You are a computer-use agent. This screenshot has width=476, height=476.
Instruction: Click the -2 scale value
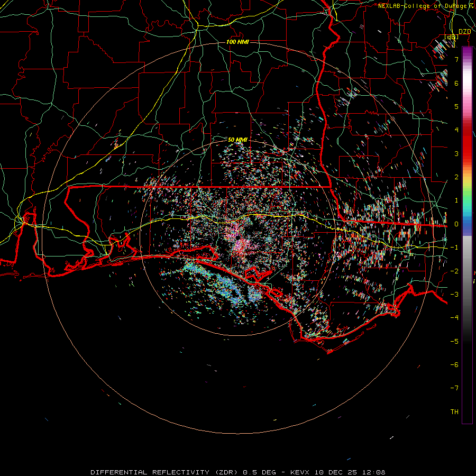click(454, 271)
